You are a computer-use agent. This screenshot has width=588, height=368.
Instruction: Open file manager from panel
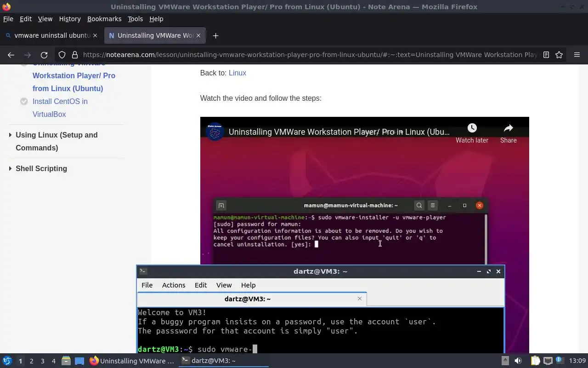click(x=66, y=361)
